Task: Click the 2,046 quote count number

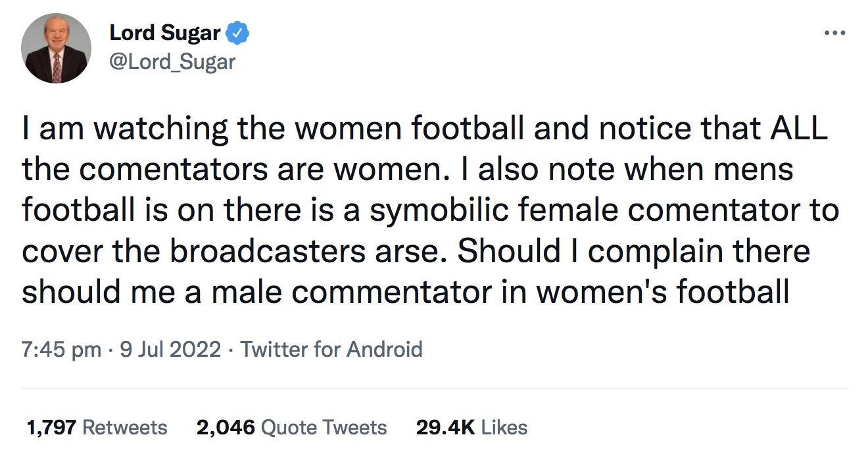Action: coord(226,428)
